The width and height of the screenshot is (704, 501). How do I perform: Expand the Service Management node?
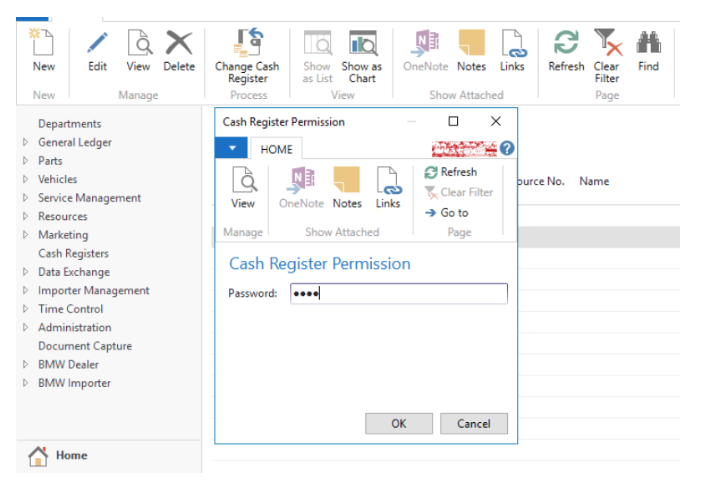click(26, 198)
